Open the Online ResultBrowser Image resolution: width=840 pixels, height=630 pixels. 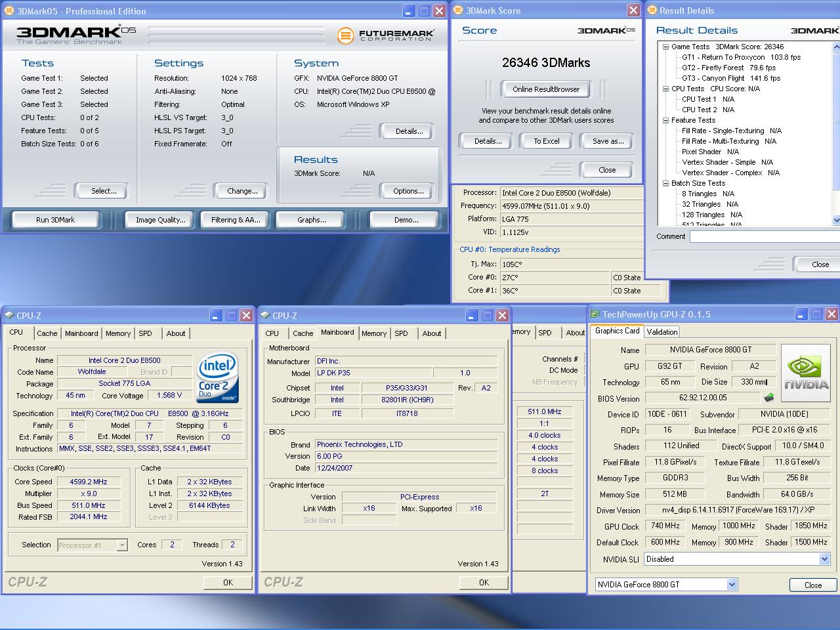point(546,89)
